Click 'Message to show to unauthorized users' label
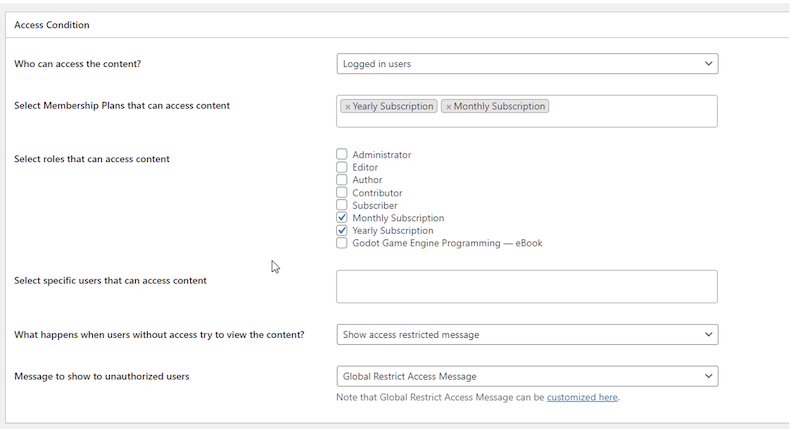 [x=102, y=376]
